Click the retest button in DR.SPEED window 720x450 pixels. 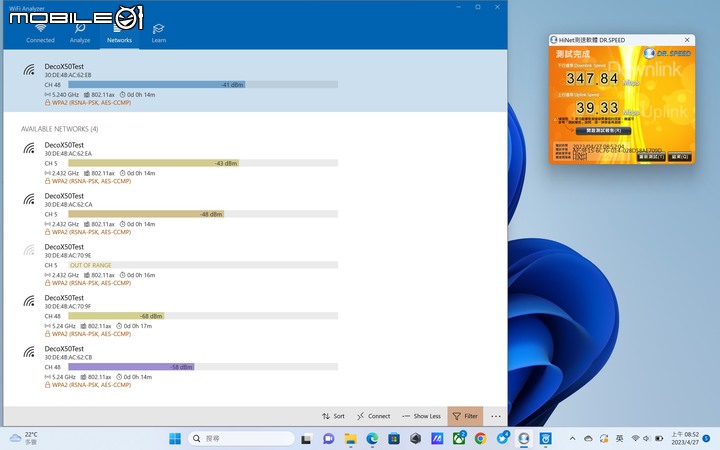(x=651, y=157)
